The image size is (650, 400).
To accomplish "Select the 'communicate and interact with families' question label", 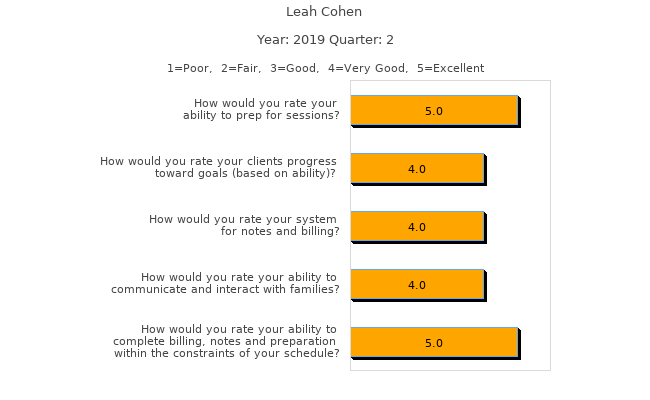I will [x=225, y=283].
